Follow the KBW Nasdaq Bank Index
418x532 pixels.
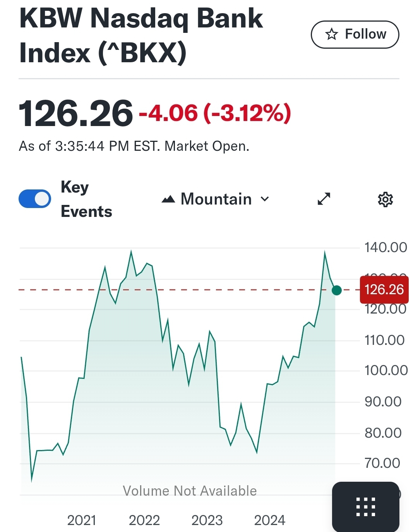tap(355, 34)
